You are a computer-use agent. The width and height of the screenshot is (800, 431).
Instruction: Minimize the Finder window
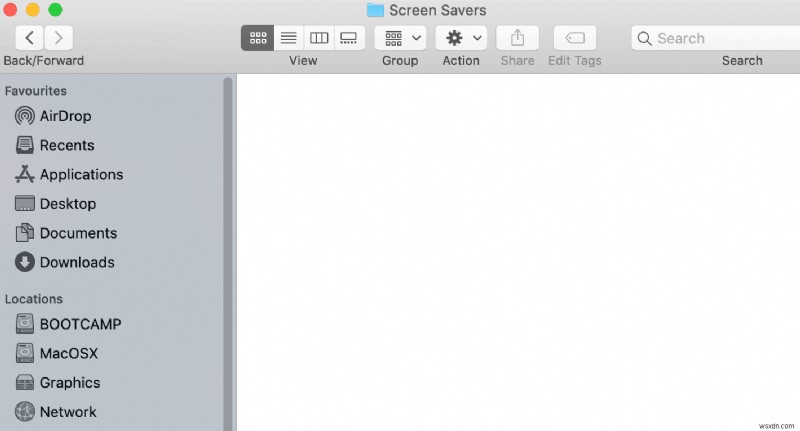coord(33,10)
